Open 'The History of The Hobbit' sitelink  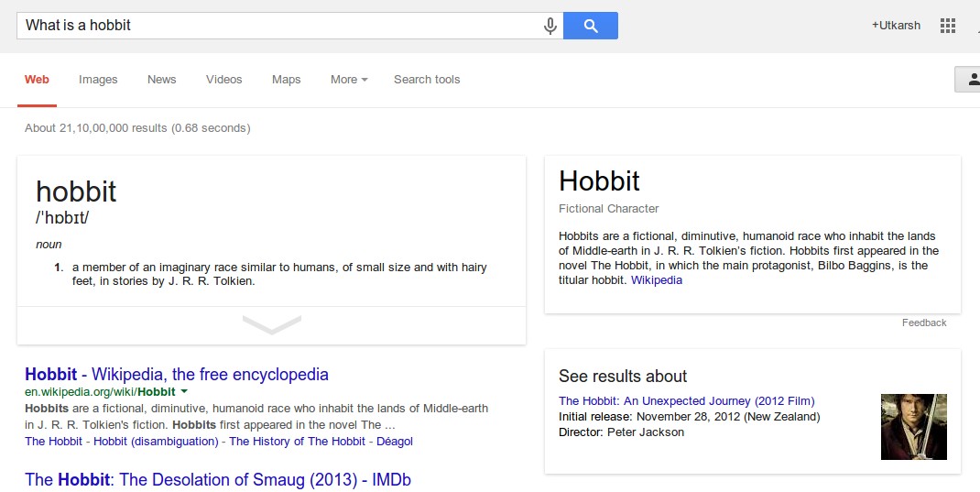coord(298,442)
